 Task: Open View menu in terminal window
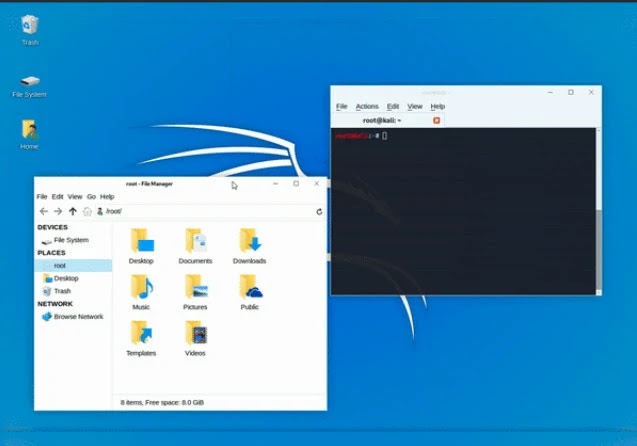(415, 106)
